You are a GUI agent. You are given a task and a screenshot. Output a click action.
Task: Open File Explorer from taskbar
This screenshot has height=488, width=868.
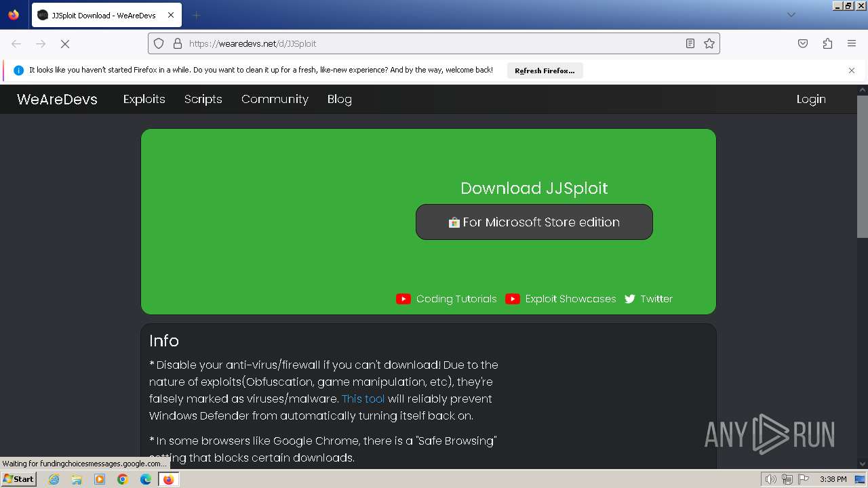click(77, 479)
